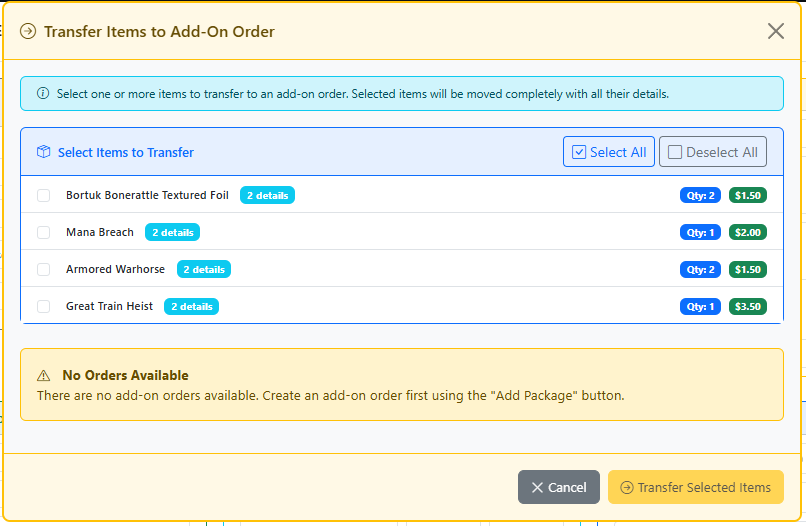The height and width of the screenshot is (526, 806).
Task: Open 2 details badge for Bortuk Bonerattle
Action: click(x=267, y=195)
